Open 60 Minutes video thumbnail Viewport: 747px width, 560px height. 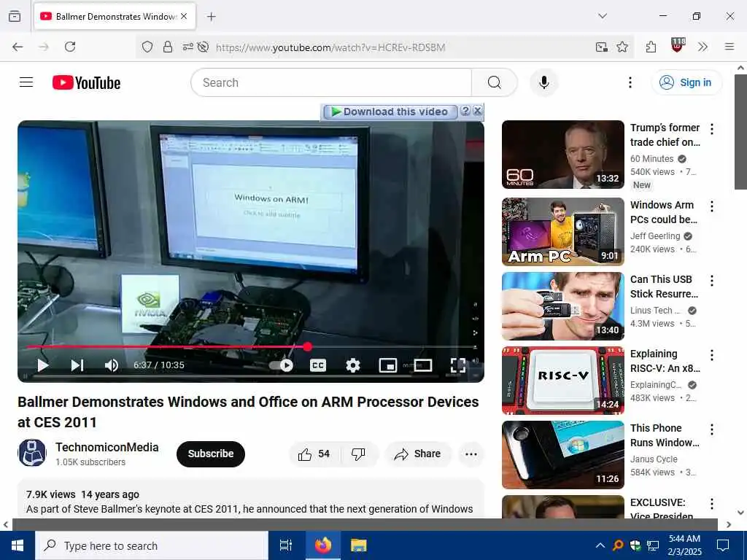click(562, 155)
